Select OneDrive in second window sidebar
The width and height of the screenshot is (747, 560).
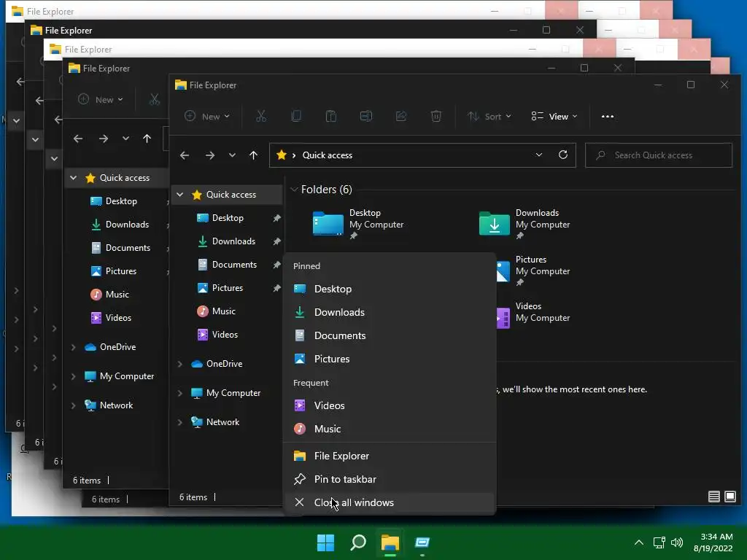click(117, 347)
